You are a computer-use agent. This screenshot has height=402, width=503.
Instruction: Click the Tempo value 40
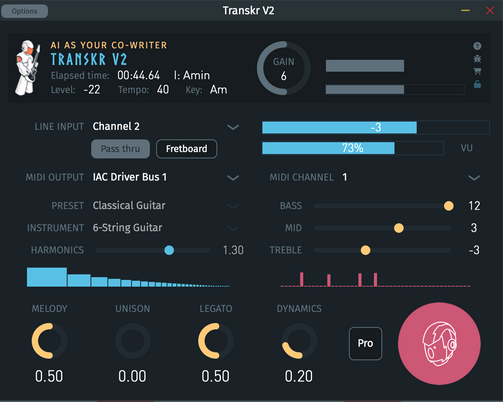pyautogui.click(x=163, y=90)
